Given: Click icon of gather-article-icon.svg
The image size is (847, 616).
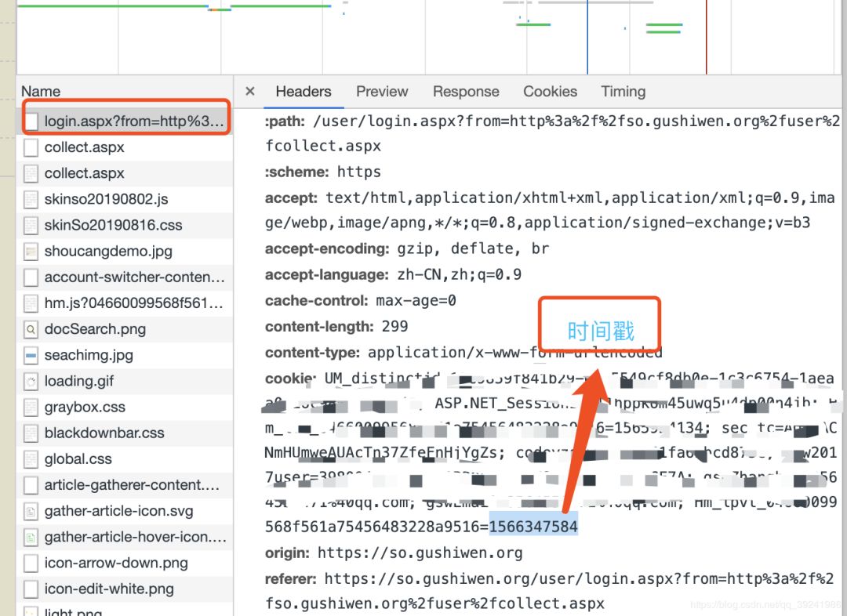Looking at the screenshot, I should coord(31,511).
